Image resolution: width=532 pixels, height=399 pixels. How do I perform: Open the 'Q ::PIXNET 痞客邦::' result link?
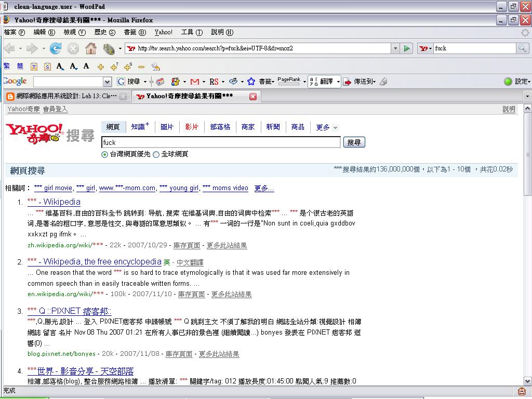tap(69, 311)
